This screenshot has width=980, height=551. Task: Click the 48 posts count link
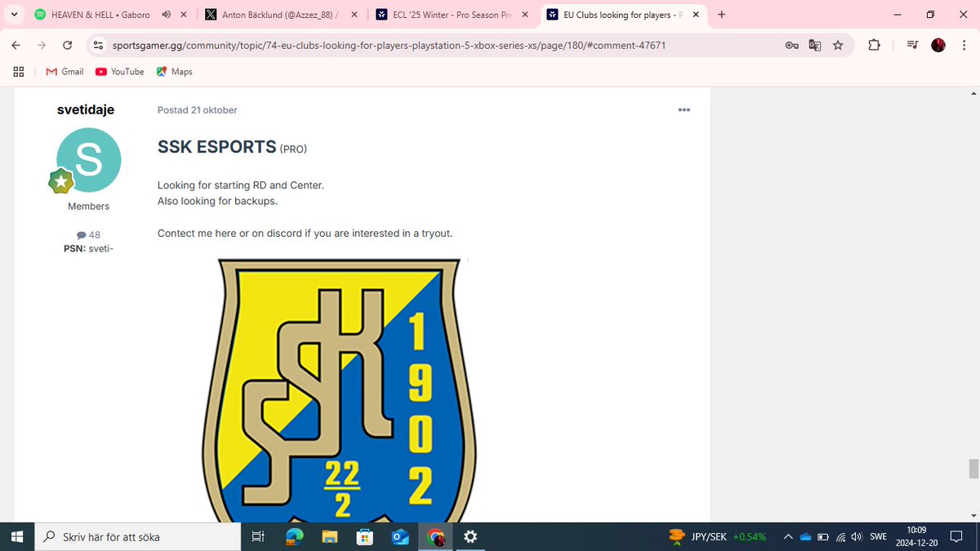(88, 235)
